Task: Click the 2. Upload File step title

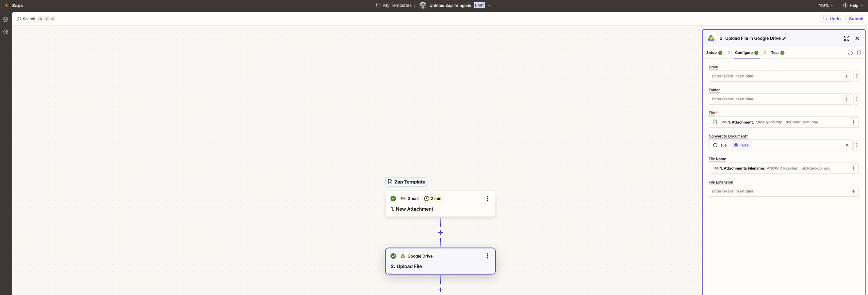Action: coord(406,267)
